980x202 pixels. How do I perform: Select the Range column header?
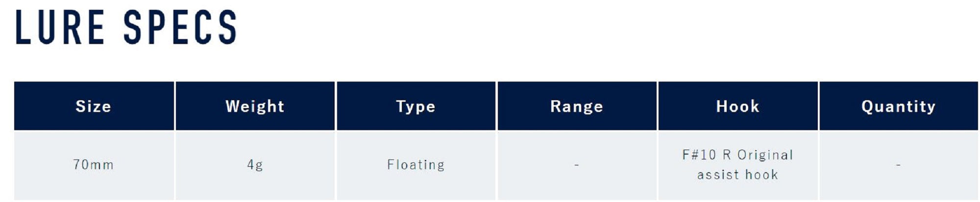576,106
